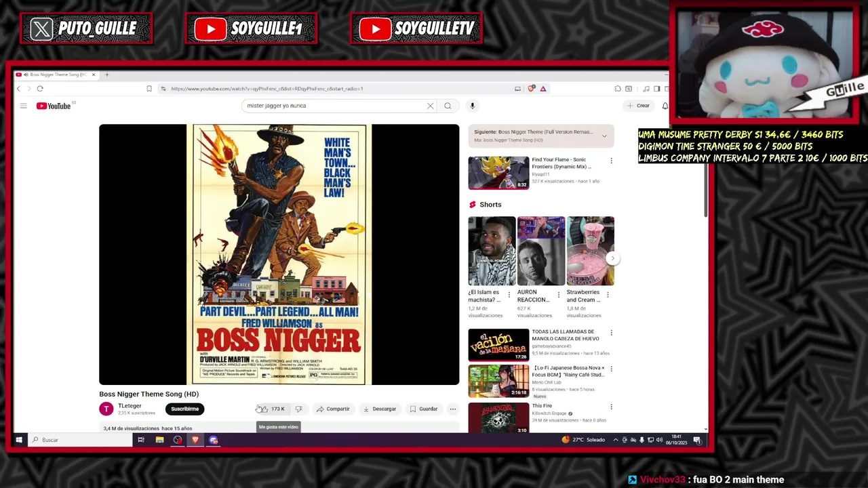Image resolution: width=868 pixels, height=488 pixels.
Task: Open the Windows notification center icon
Action: pyautogui.click(x=697, y=440)
